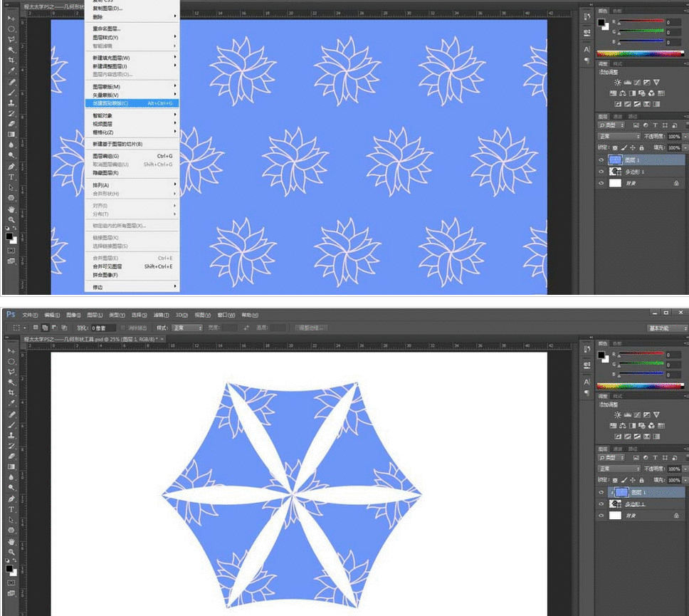Select the Hand tool in the lower window's toolbar
This screenshot has height=616, width=689.
tap(11, 541)
